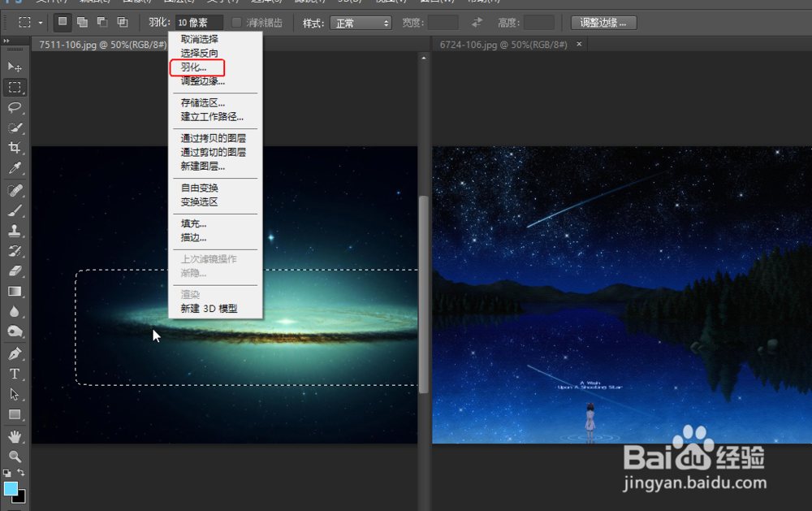The height and width of the screenshot is (511, 812).
Task: Select the Clone Stamp tool
Action: pos(15,231)
